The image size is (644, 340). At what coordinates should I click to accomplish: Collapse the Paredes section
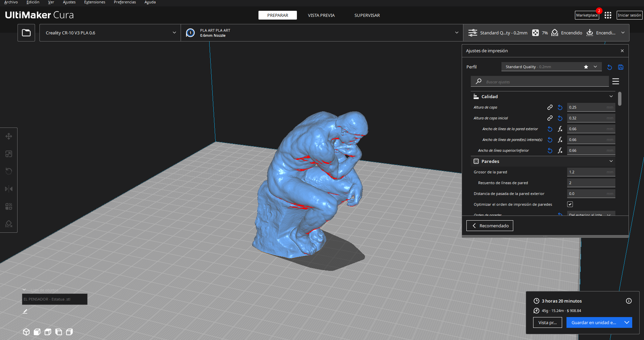tap(611, 161)
